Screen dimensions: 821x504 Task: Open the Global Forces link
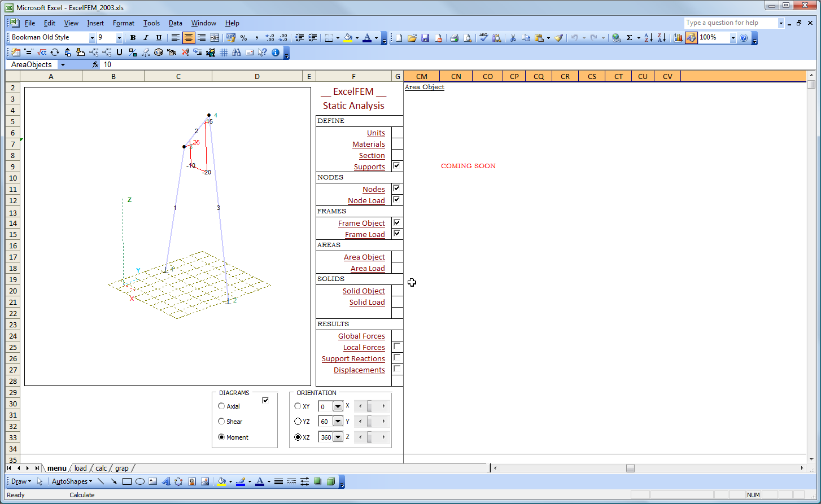pos(361,336)
